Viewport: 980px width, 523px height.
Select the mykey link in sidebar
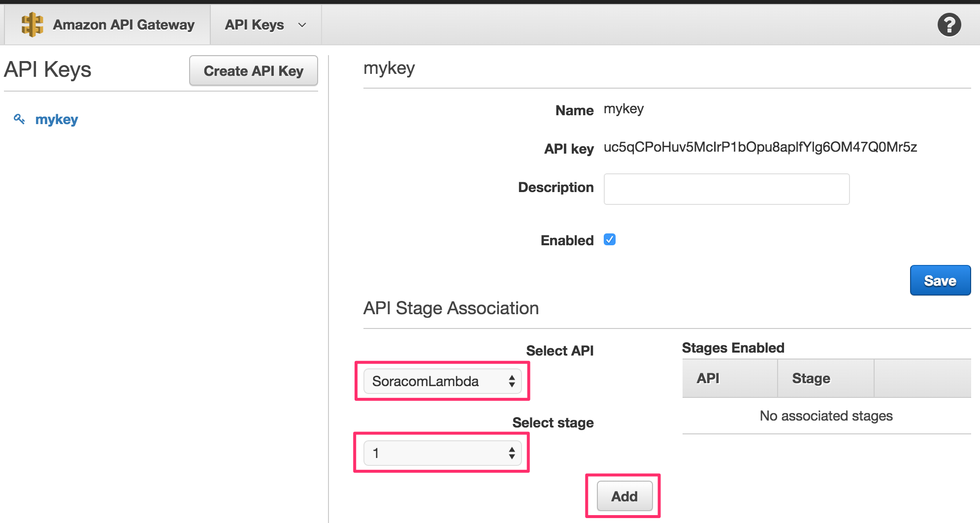56,119
